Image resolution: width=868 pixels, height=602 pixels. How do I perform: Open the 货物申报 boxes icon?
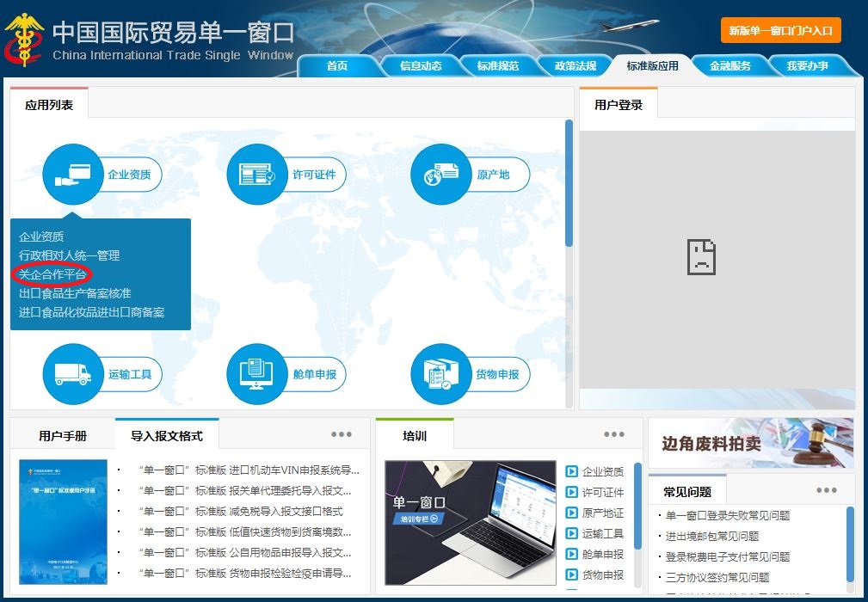point(441,374)
